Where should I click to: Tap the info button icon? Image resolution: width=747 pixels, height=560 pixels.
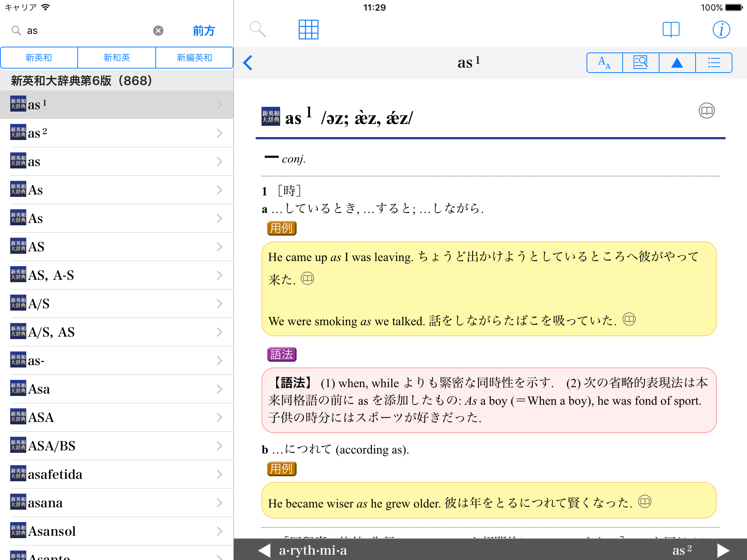(721, 30)
